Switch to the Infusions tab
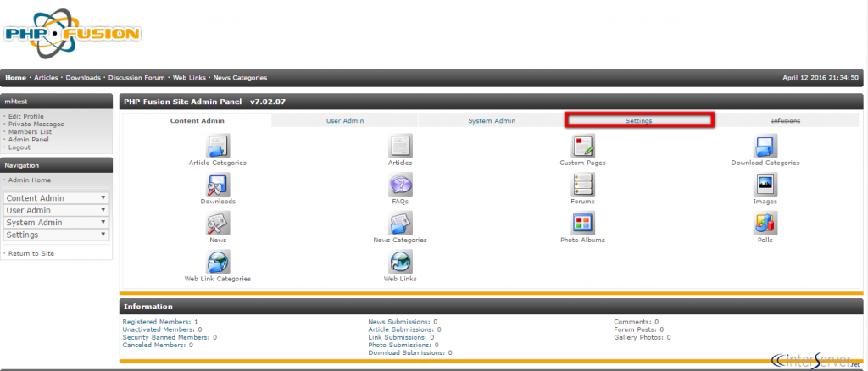Image resolution: width=868 pixels, height=371 pixels. (x=786, y=120)
